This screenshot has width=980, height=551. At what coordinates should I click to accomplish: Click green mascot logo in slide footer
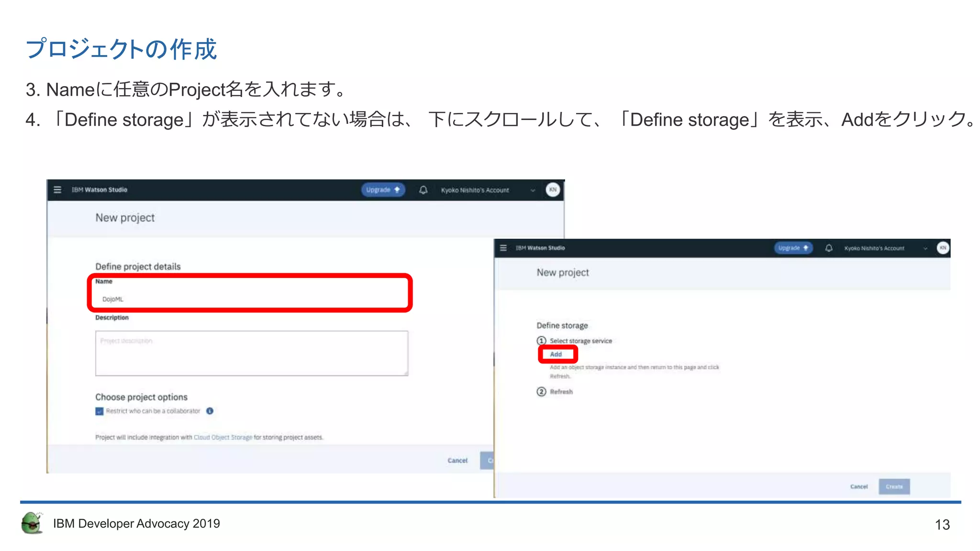[32, 523]
